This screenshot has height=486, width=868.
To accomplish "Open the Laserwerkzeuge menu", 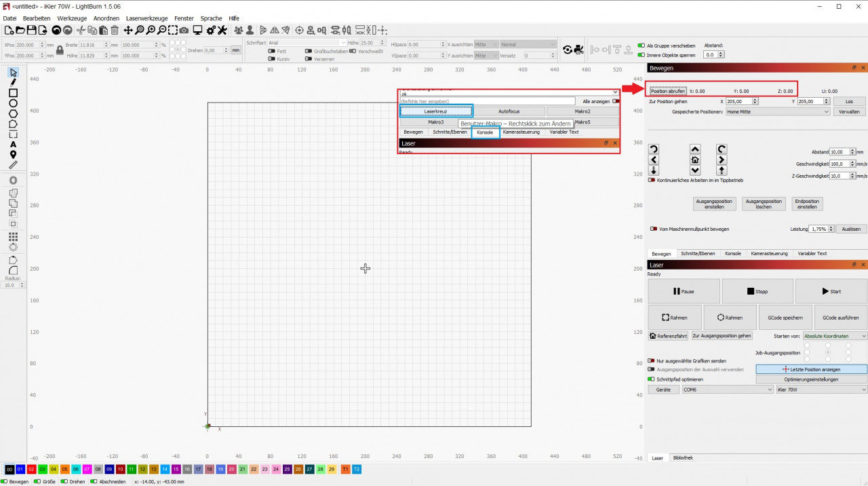I will (x=146, y=18).
